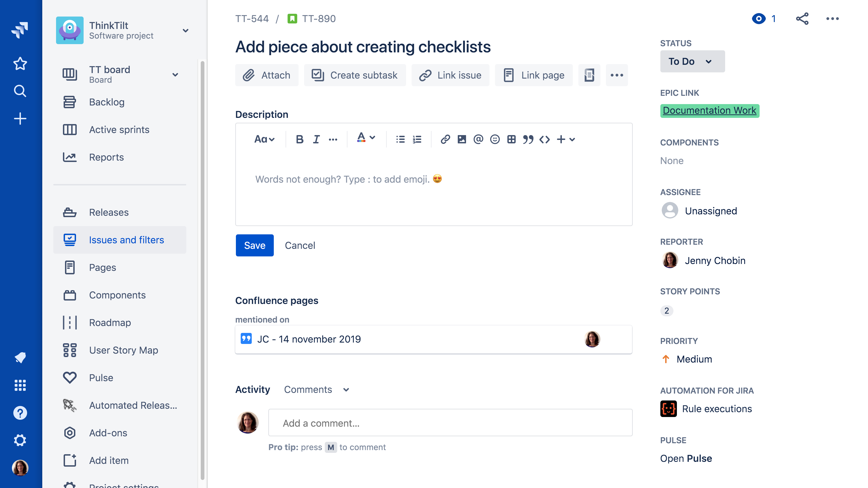Toggle the watch issue eye icon
The image size is (868, 488).
[758, 19]
